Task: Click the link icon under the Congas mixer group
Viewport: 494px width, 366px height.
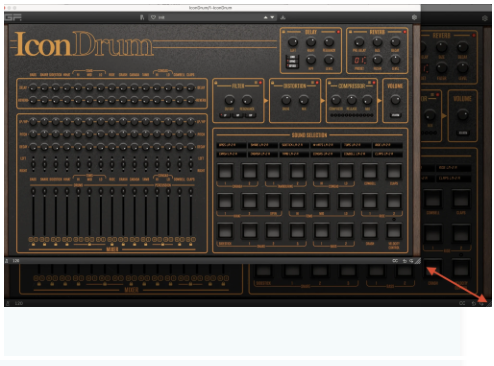Action: coord(163,245)
